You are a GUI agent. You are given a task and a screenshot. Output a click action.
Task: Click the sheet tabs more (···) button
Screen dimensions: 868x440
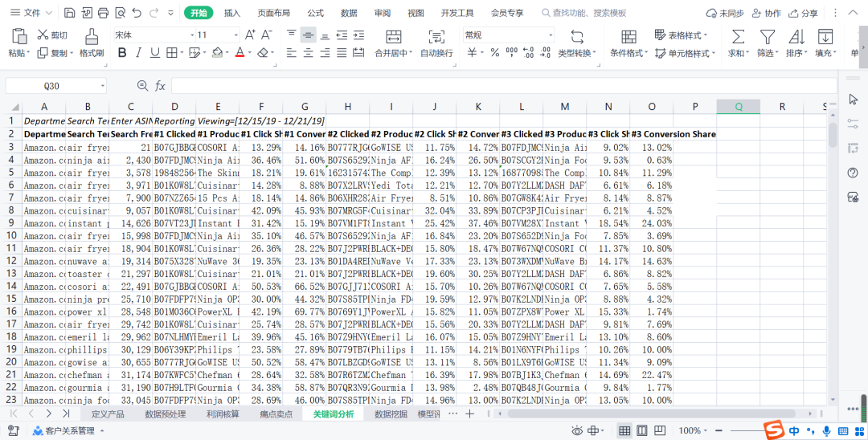tap(452, 414)
